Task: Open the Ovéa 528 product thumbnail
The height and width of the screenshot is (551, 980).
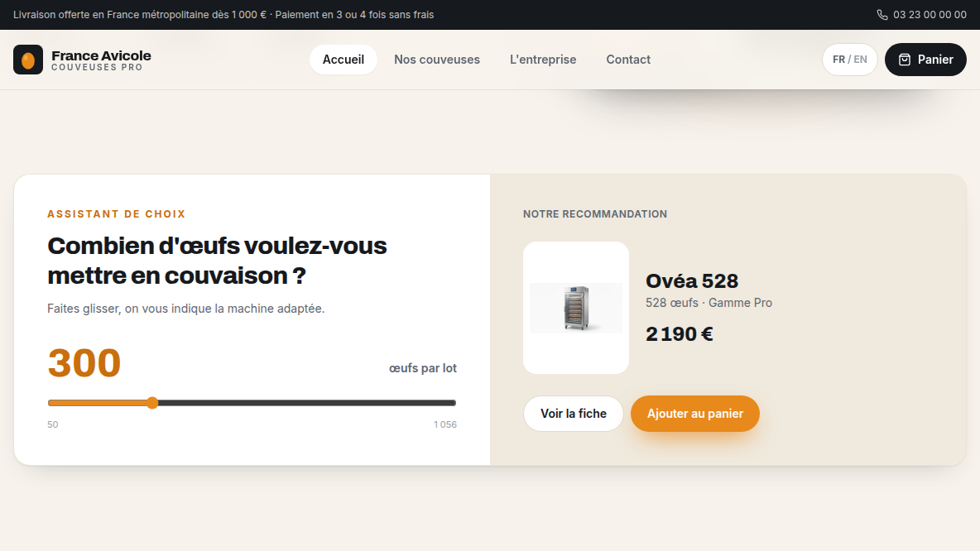Action: 575,308
